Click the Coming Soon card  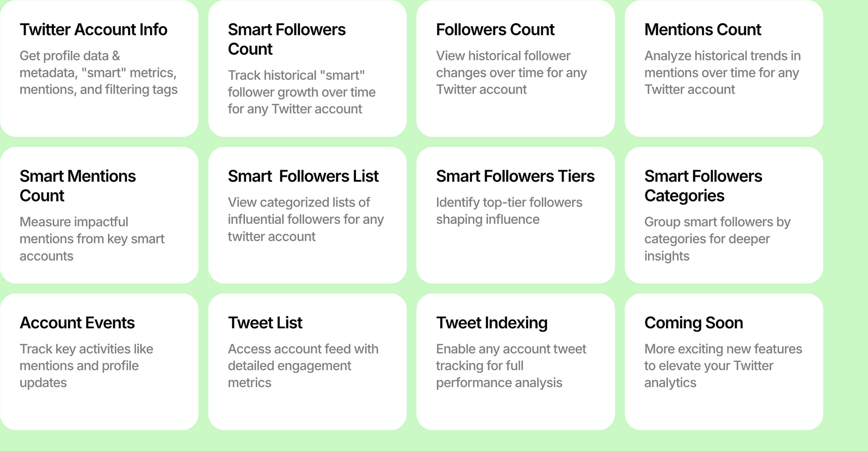724,362
